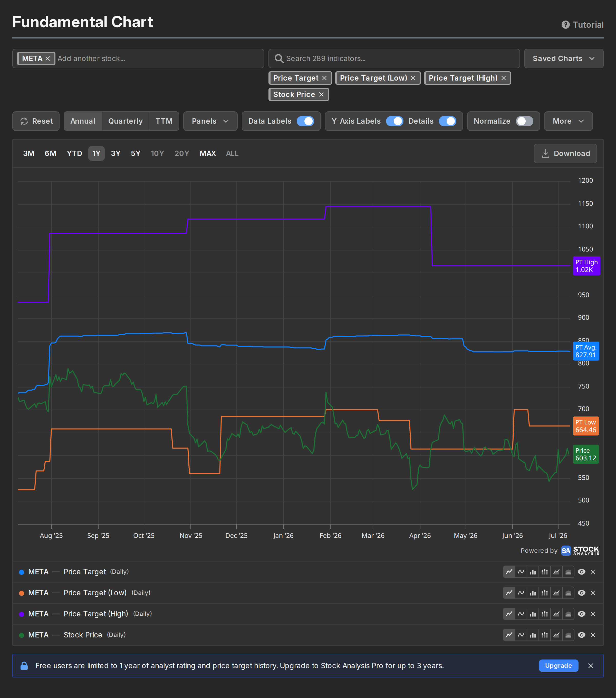The height and width of the screenshot is (698, 616).
Task: Remove META stock chip
Action: pos(48,59)
